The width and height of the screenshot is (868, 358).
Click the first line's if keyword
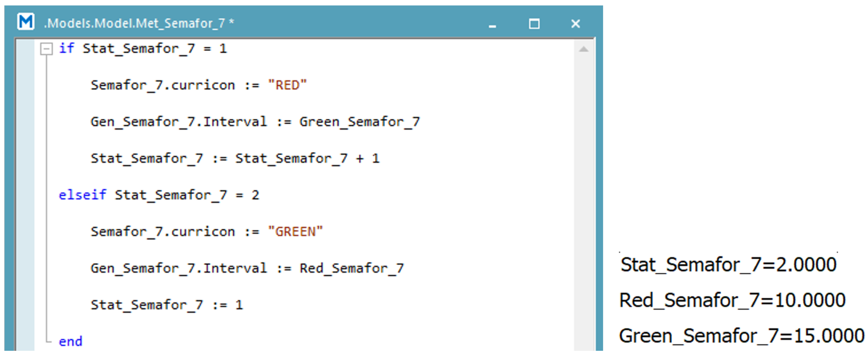[66, 49]
